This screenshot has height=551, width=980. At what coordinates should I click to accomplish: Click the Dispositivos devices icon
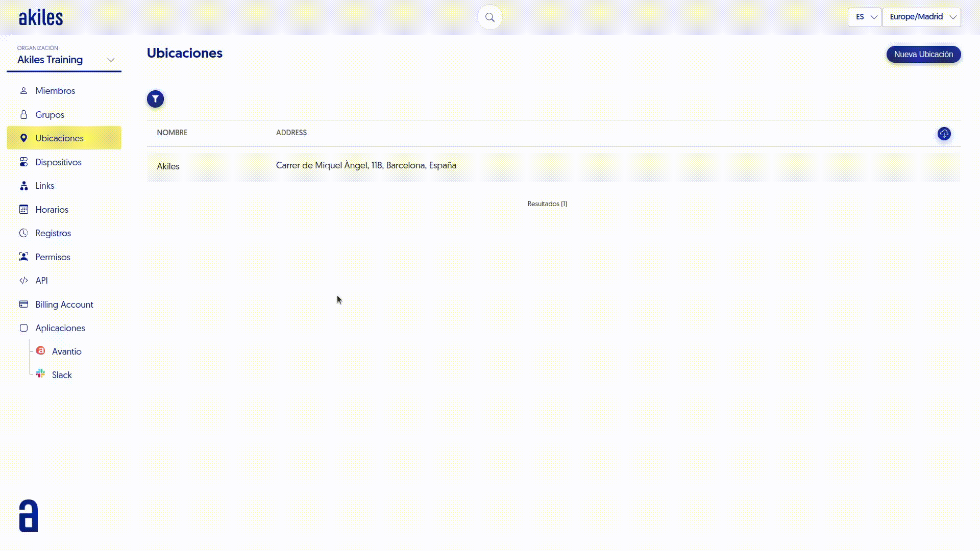point(23,162)
